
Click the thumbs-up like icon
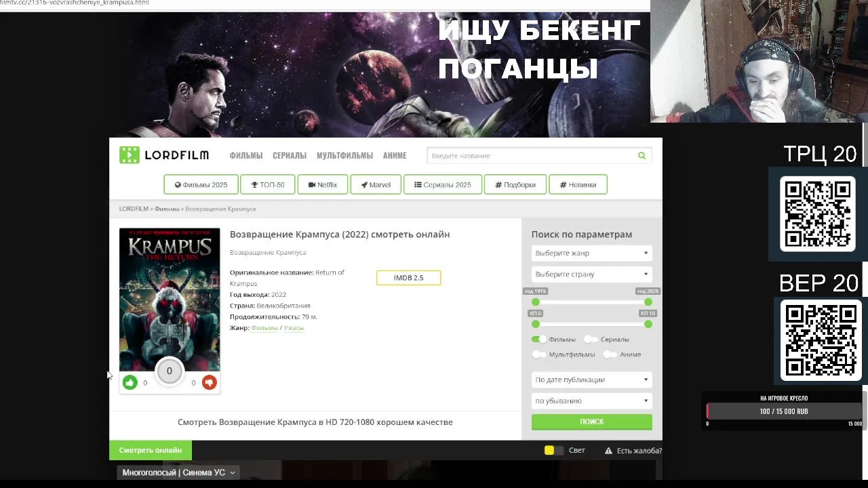pos(130,382)
